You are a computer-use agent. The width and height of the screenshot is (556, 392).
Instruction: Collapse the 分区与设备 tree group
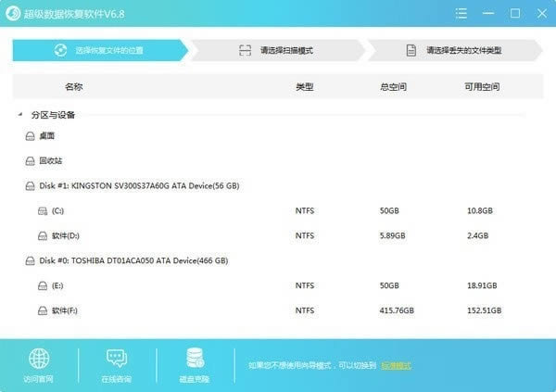click(x=20, y=114)
